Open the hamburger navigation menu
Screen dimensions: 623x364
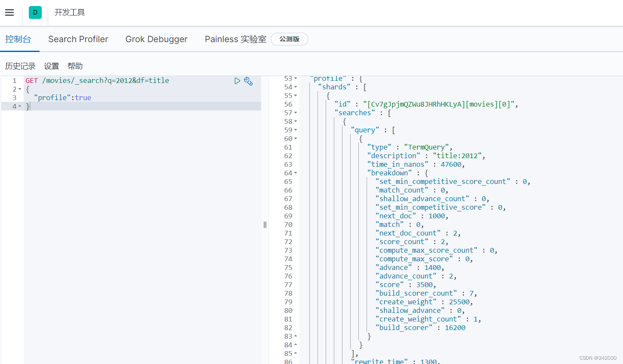click(x=9, y=12)
